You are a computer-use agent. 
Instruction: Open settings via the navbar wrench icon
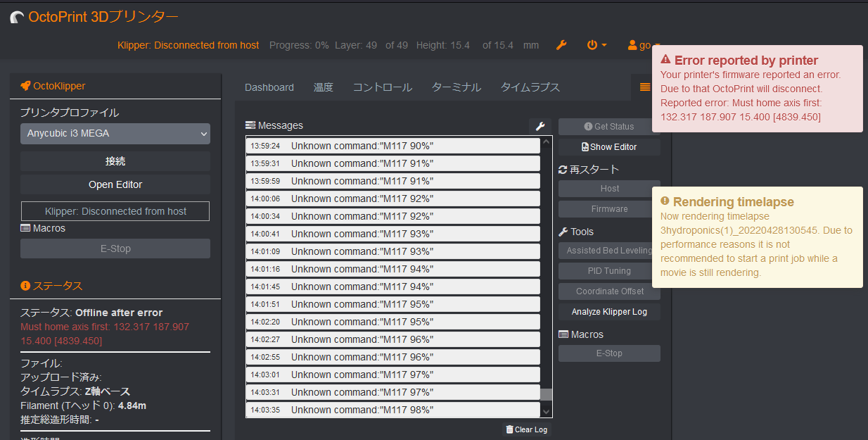(561, 45)
